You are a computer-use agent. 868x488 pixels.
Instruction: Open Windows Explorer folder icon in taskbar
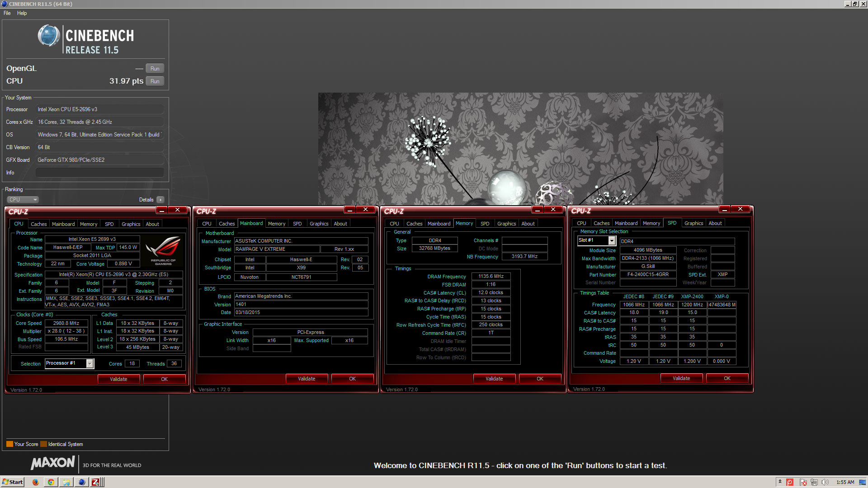coord(66,482)
